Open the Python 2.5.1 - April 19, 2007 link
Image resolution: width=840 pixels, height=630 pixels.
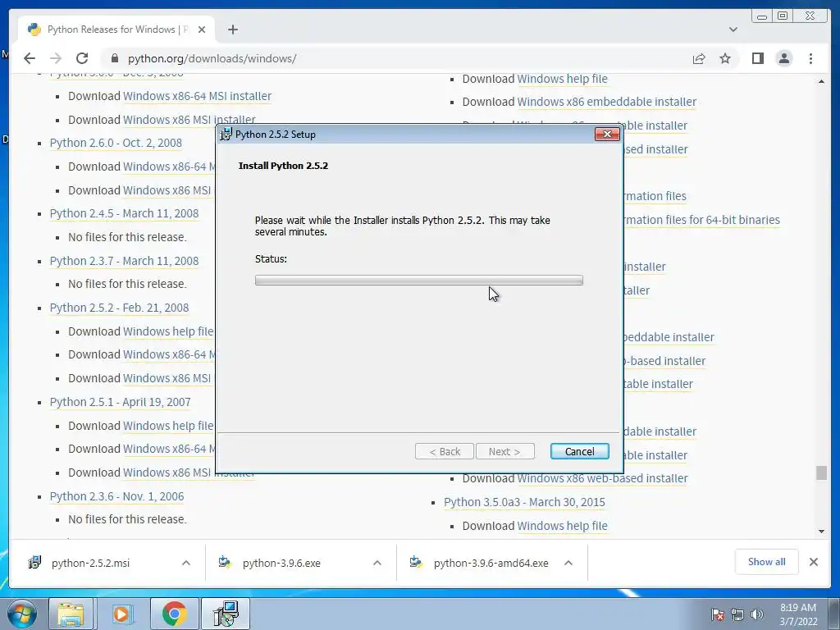[120, 402]
